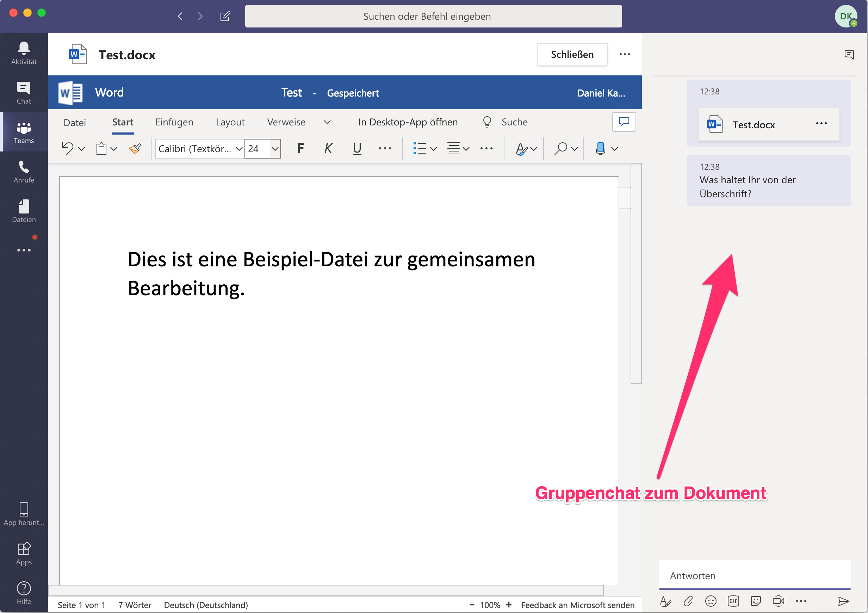This screenshot has width=868, height=613.
Task: Open the Datei menu
Action: (74, 122)
